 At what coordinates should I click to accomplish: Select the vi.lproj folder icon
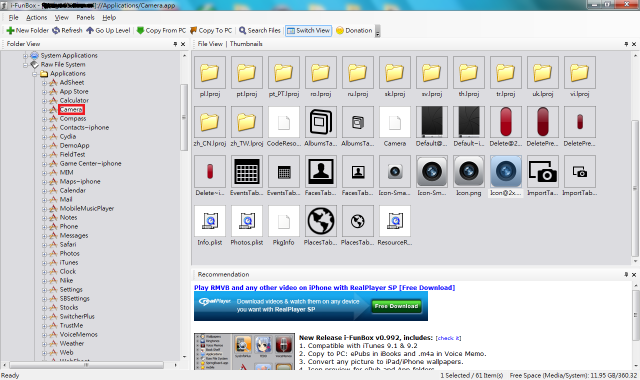(x=580, y=73)
